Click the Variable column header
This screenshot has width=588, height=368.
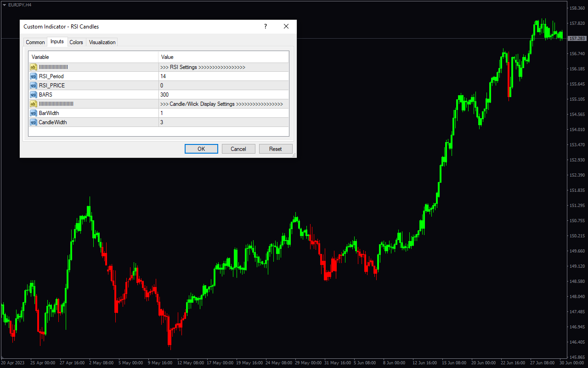94,57
